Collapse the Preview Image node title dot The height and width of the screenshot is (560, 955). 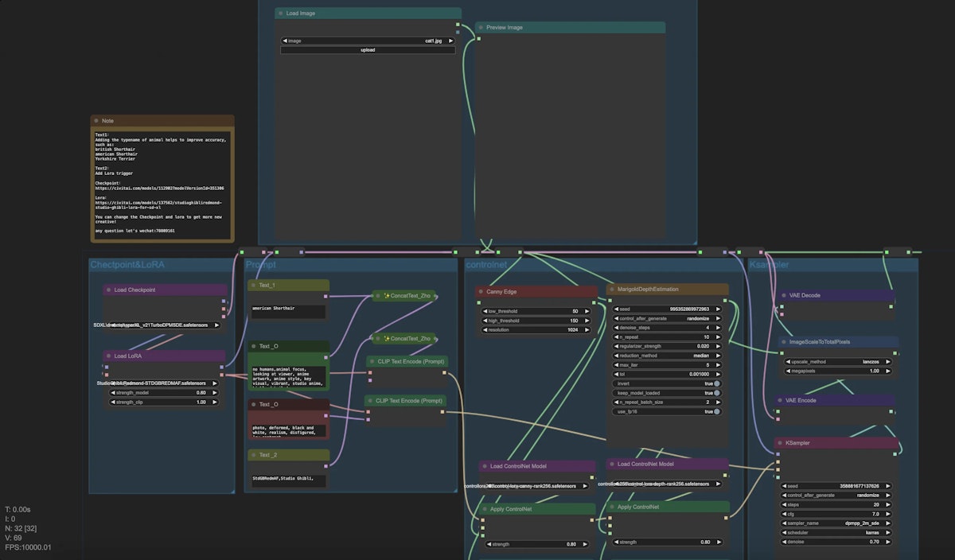(x=481, y=28)
